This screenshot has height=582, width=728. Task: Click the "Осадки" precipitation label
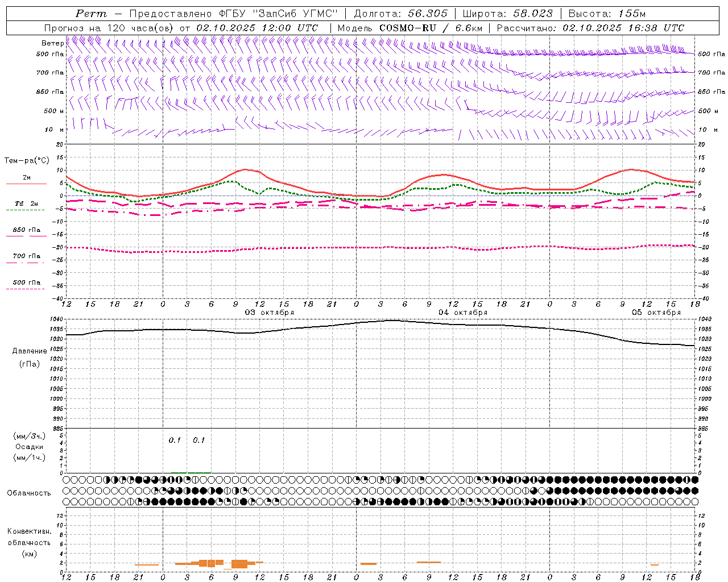(x=30, y=447)
